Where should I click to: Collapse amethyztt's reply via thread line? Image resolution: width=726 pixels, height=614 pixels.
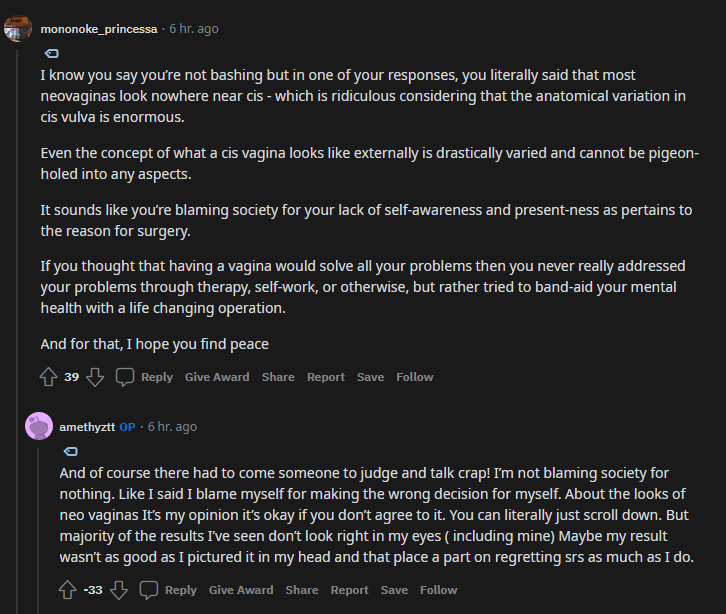pos(39,530)
